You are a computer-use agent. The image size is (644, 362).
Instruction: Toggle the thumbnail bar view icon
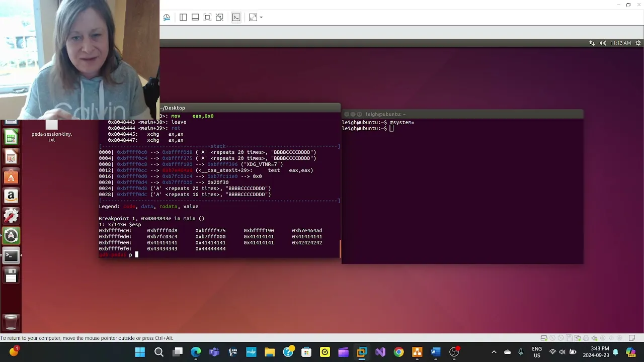click(195, 18)
